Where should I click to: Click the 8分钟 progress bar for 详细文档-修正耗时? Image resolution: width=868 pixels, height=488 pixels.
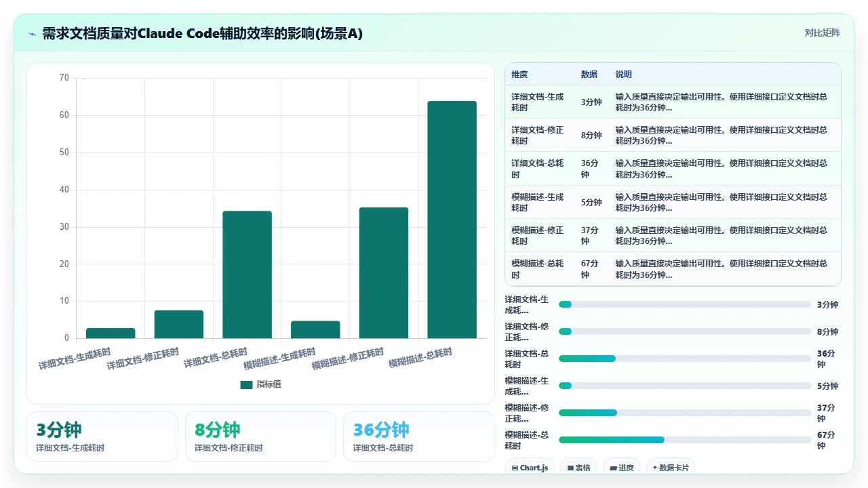[x=685, y=331]
